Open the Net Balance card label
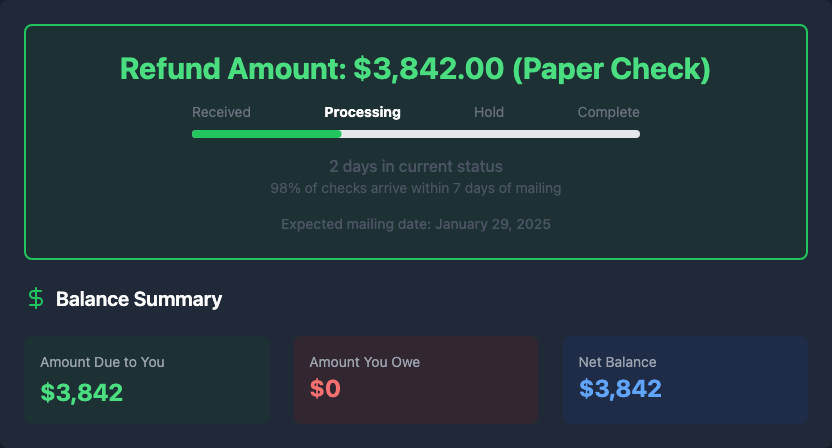The width and height of the screenshot is (832, 448). (618, 362)
